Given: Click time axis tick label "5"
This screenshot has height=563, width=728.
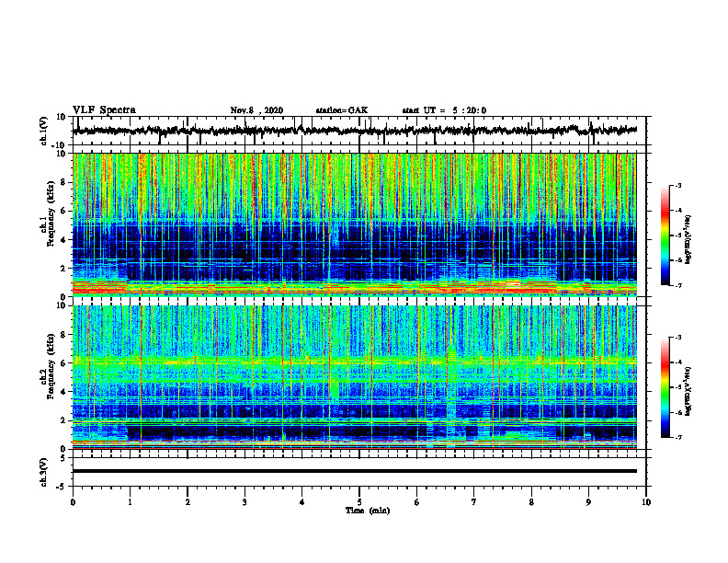Looking at the screenshot, I should coord(359,502).
